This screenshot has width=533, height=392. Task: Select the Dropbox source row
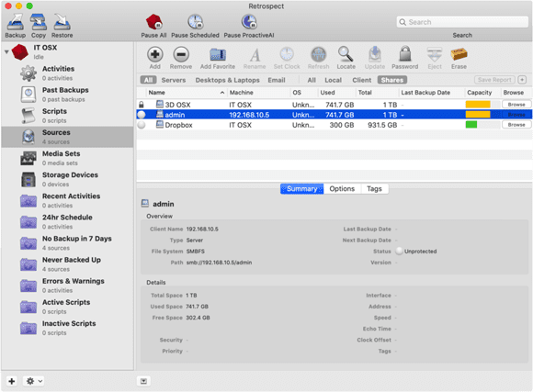pos(334,125)
